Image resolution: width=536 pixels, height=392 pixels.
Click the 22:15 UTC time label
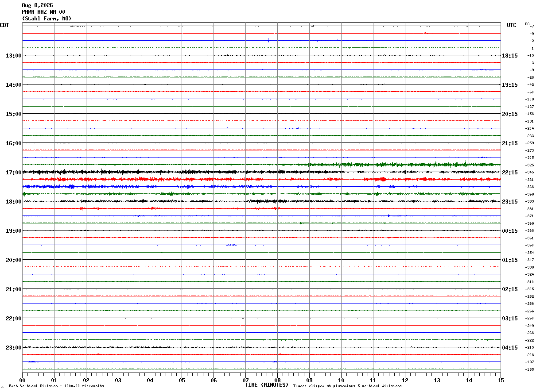point(510,172)
